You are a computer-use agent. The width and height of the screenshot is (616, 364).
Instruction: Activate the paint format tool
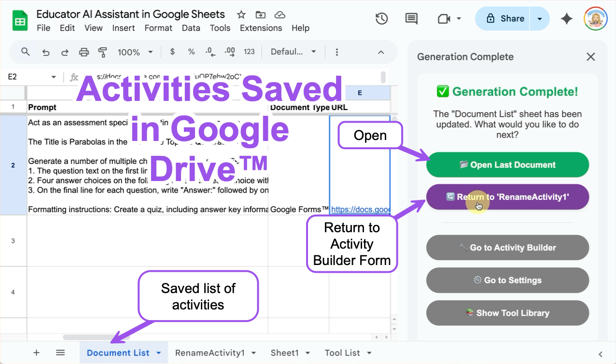tap(102, 52)
